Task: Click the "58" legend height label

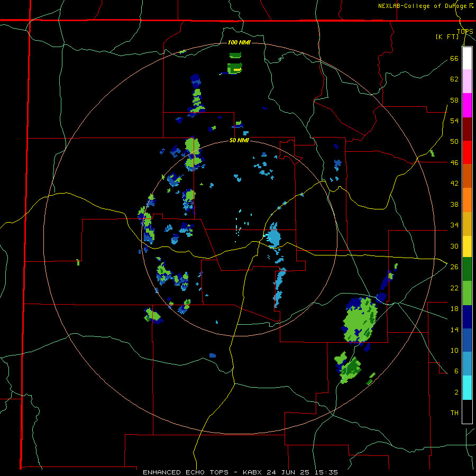Action: click(454, 100)
